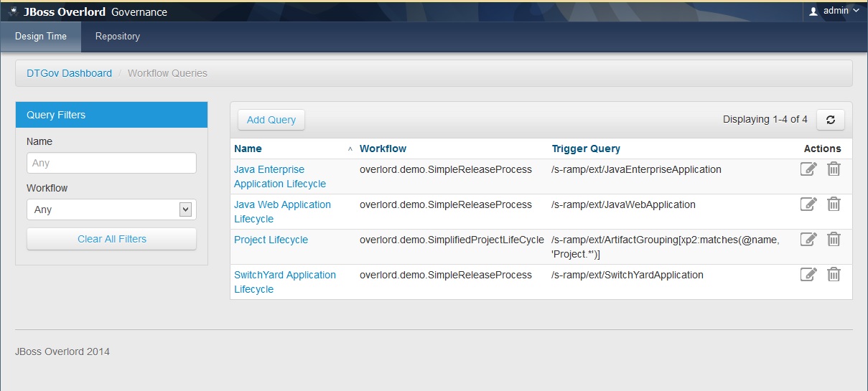Sort by the Name column header
Viewport: 868px width, 391px height.
248,149
